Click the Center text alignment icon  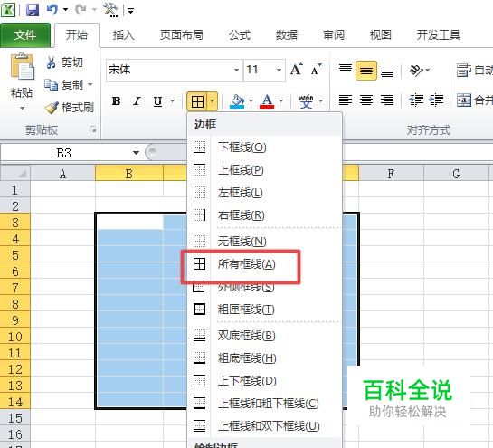click(366, 100)
